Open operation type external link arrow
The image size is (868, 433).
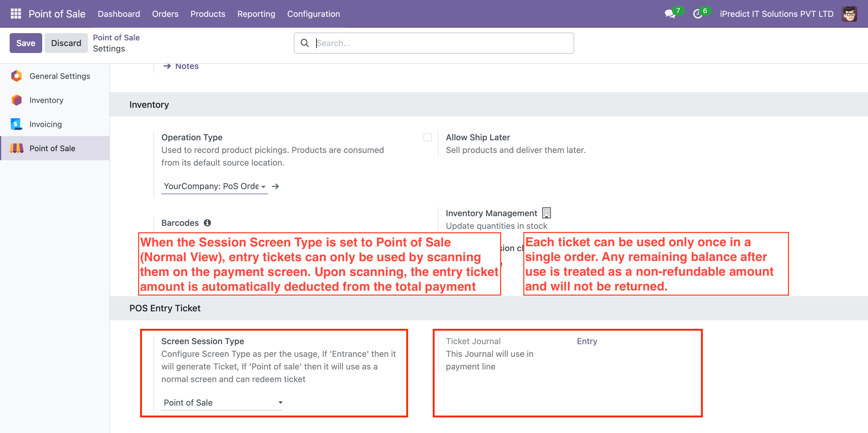pos(276,186)
